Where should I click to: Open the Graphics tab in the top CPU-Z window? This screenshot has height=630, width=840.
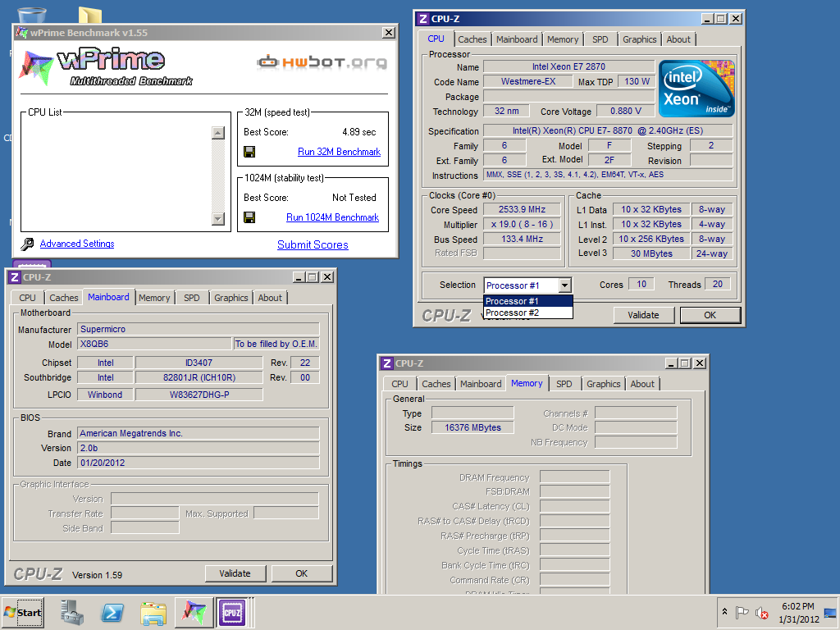(639, 39)
